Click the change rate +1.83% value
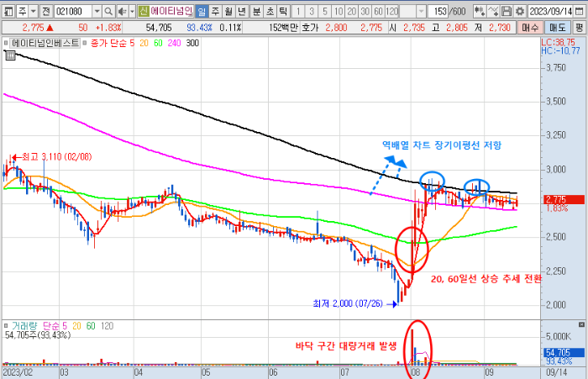The width and height of the screenshot is (588, 379). (x=108, y=28)
